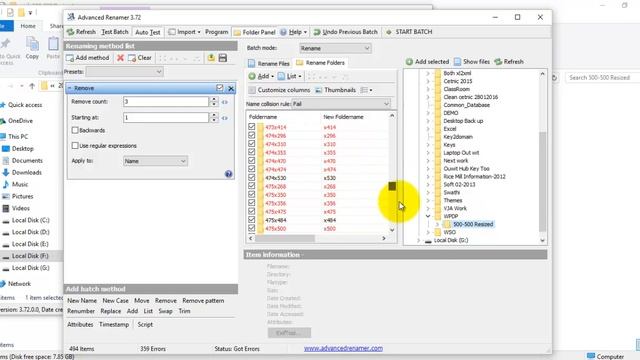
Task: Click Add selected in folder panel
Action: tap(427, 62)
